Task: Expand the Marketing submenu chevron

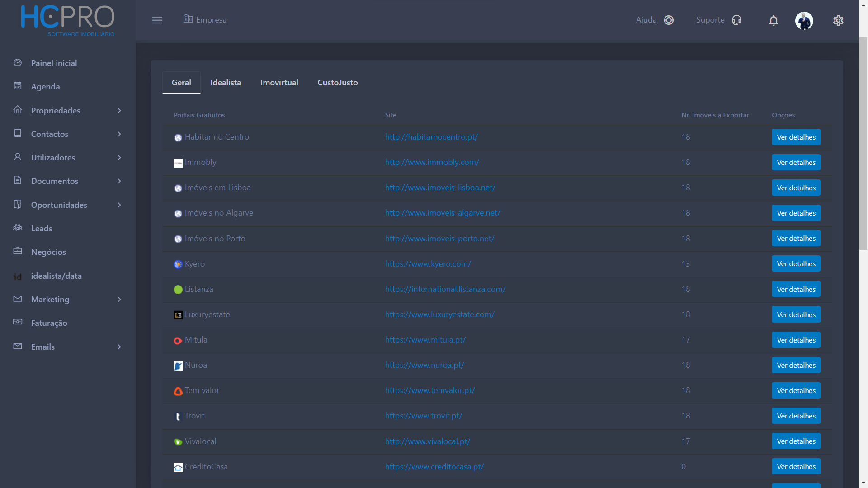Action: (119, 300)
